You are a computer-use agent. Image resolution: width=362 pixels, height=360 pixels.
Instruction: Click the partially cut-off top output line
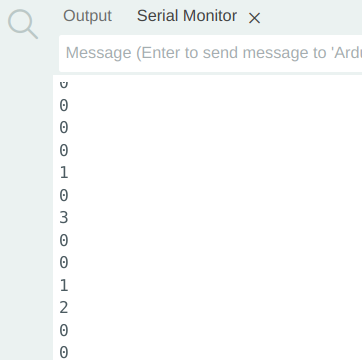(64, 84)
